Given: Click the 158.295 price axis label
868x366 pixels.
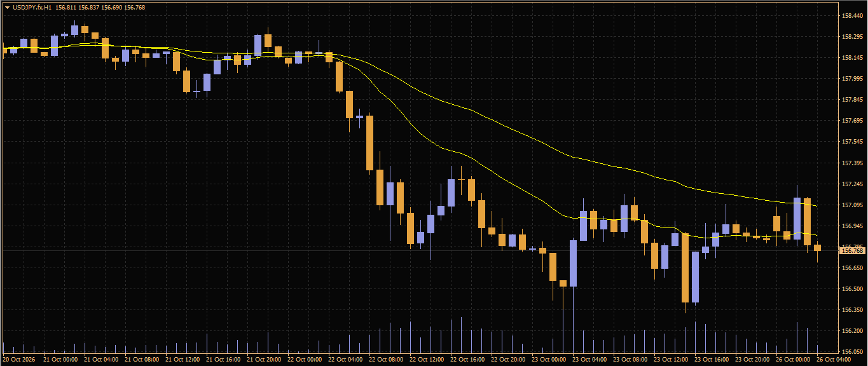Looking at the screenshot, I should pyautogui.click(x=852, y=37).
